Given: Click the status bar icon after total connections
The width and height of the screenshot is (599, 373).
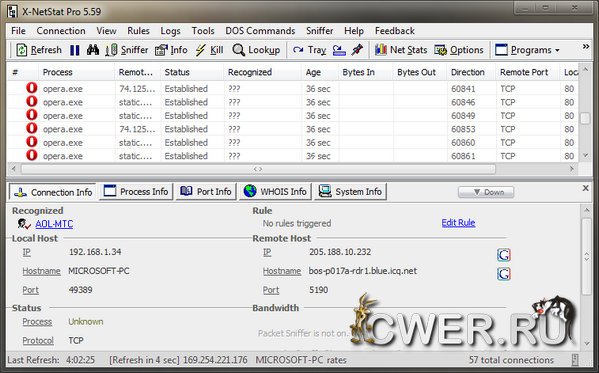Looking at the screenshot, I should click(x=575, y=360).
